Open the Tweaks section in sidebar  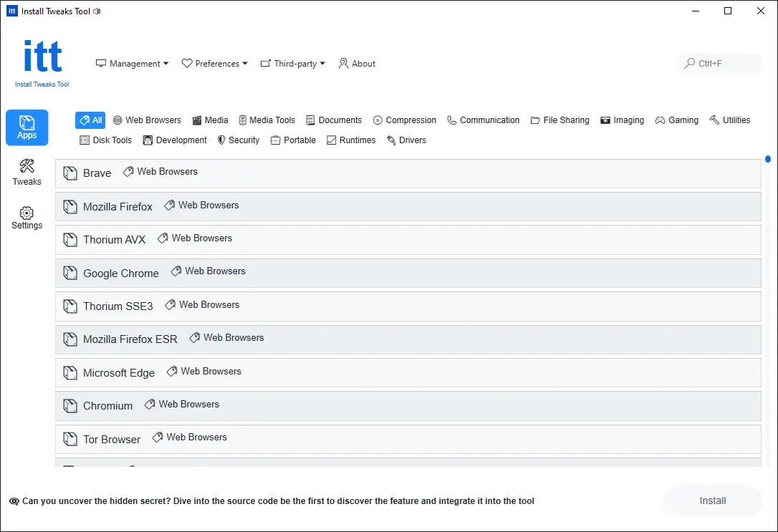pyautogui.click(x=27, y=172)
